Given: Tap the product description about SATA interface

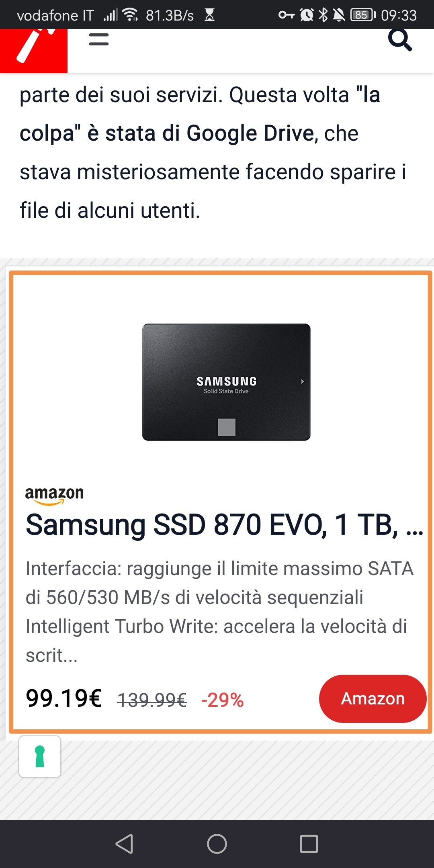Looking at the screenshot, I should tap(219, 612).
